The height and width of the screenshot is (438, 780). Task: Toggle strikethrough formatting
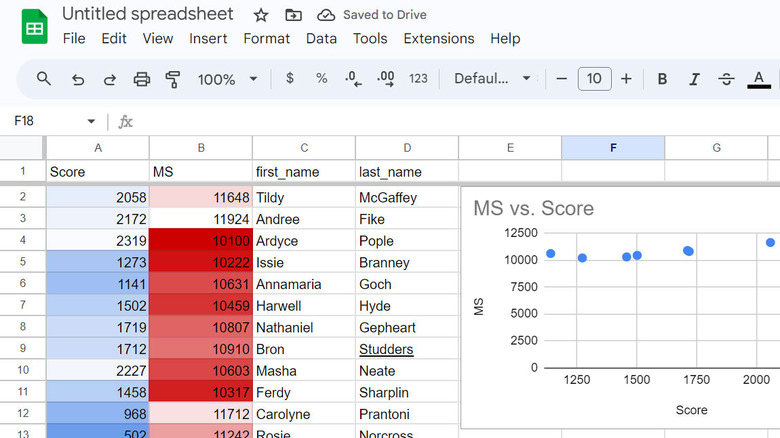point(727,79)
